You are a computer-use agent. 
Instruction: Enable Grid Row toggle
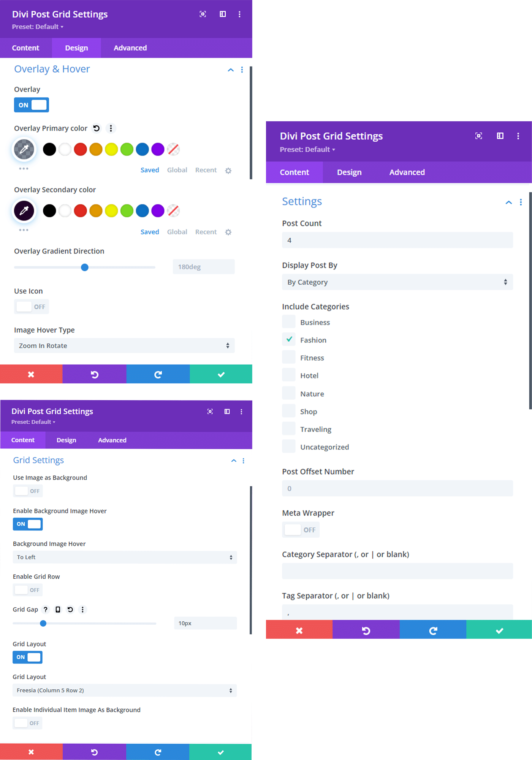coord(28,590)
